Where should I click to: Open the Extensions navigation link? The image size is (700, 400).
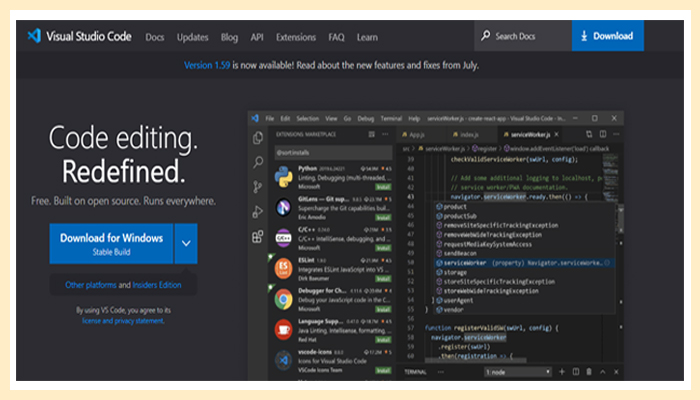[296, 38]
